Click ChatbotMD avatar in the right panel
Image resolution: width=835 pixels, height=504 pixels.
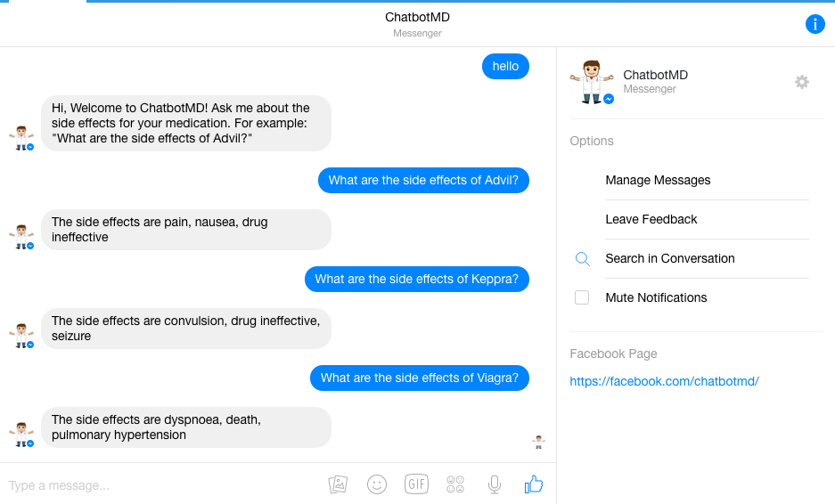point(592,82)
